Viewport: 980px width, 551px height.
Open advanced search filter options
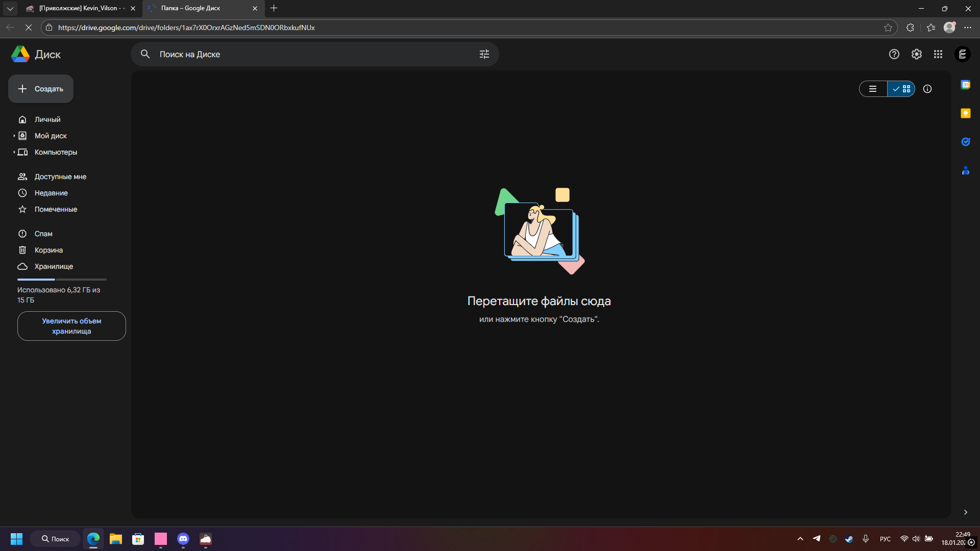point(484,54)
